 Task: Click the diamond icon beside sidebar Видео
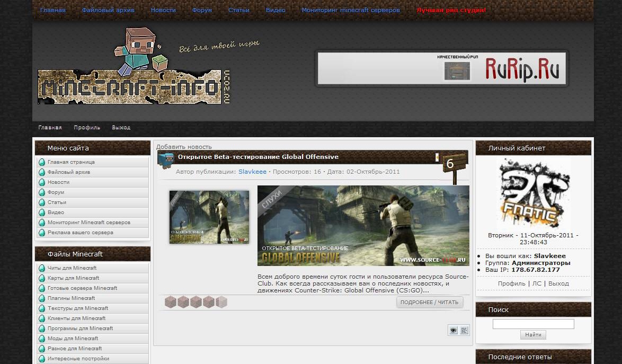pos(42,212)
